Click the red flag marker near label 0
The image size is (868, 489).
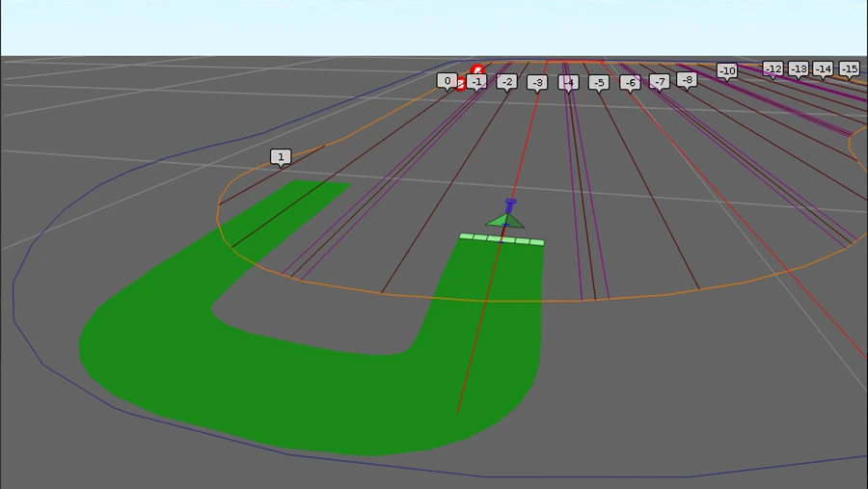point(477,71)
